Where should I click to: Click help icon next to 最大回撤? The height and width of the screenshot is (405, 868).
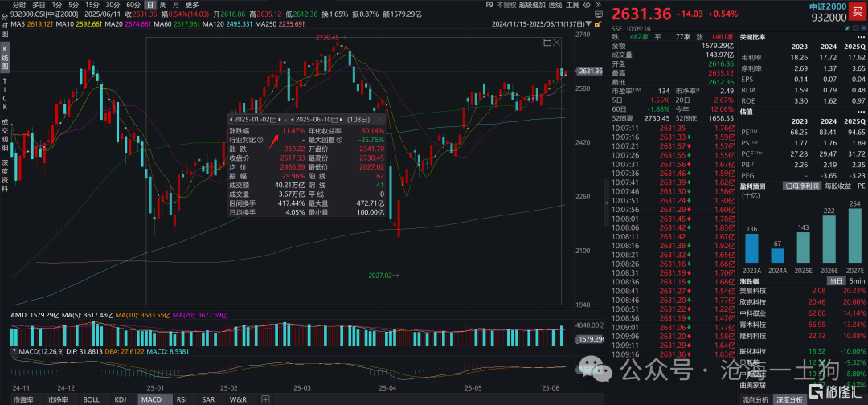339,141
